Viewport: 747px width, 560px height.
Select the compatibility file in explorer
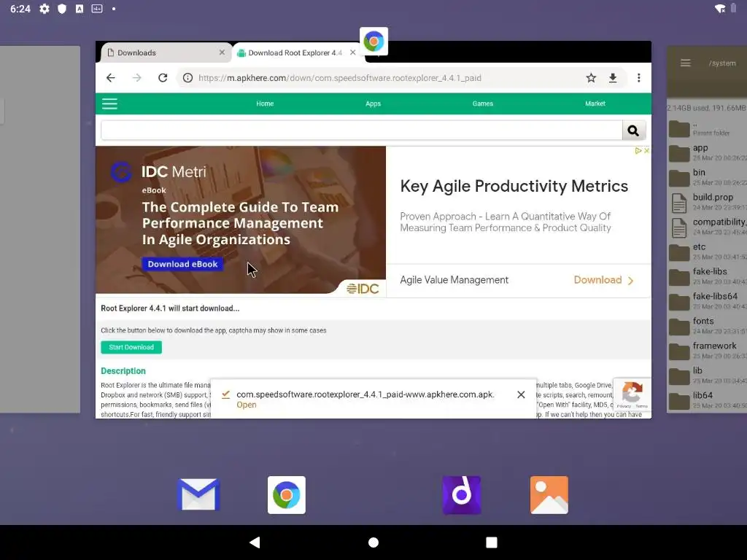pos(708,227)
